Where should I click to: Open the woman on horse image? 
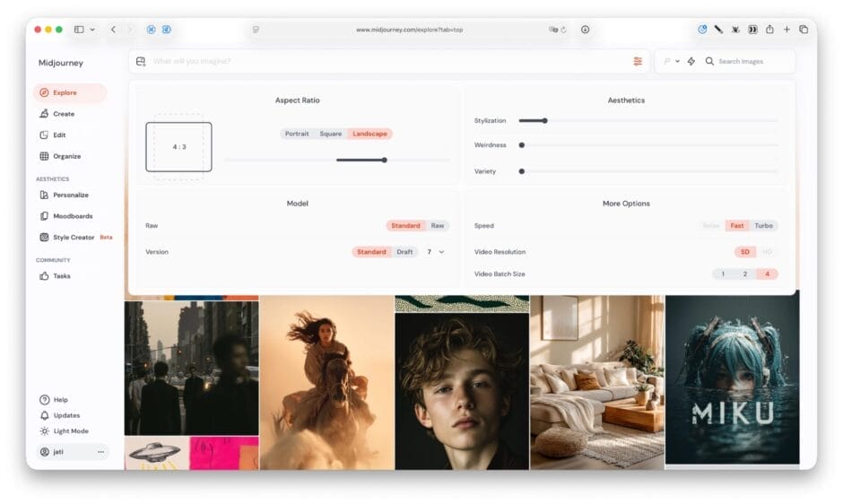pyautogui.click(x=326, y=382)
